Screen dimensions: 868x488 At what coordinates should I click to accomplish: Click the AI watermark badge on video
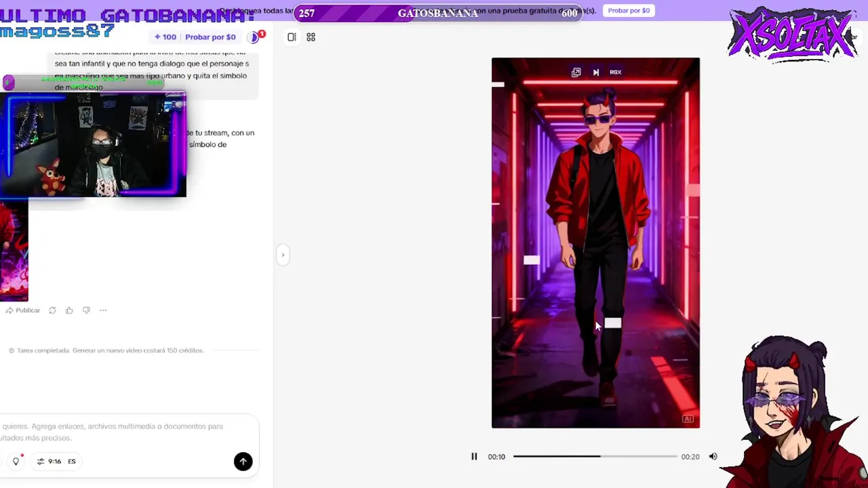coord(688,419)
